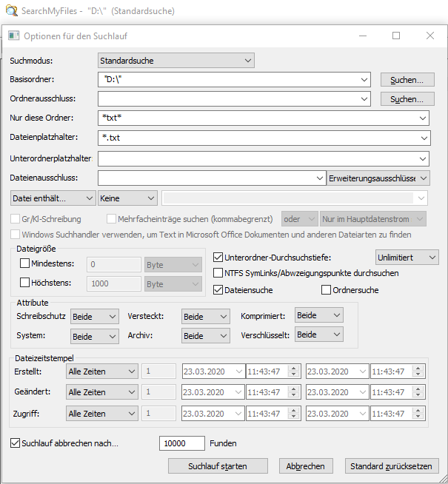Click Suchen button next to Basisordner
This screenshot has width=448, height=484.
[x=407, y=80]
